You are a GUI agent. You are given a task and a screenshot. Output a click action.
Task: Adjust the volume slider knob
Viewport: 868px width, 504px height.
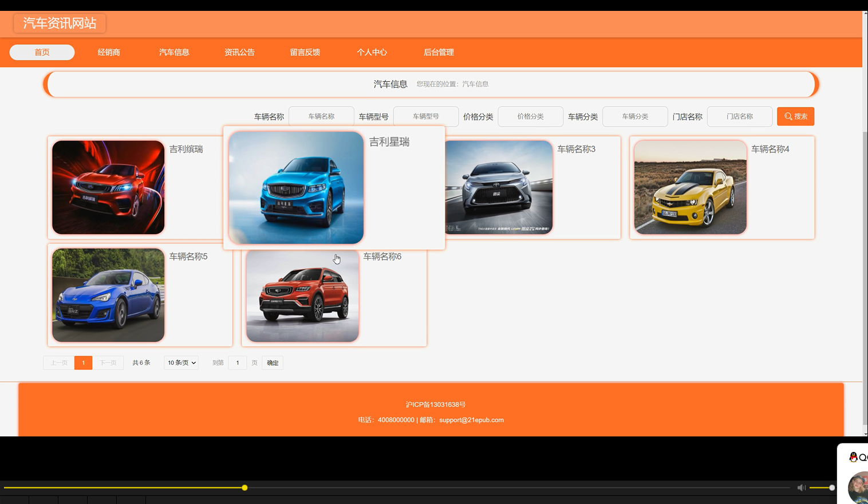pyautogui.click(x=832, y=487)
